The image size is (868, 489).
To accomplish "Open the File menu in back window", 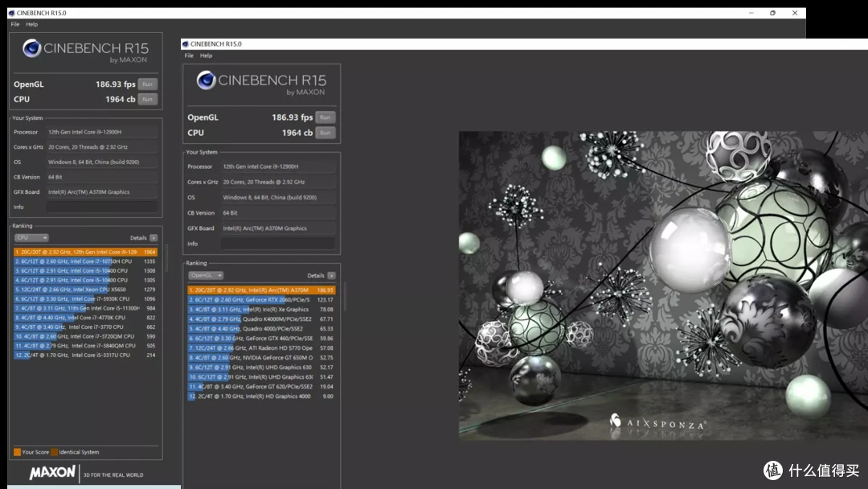I will [x=15, y=24].
